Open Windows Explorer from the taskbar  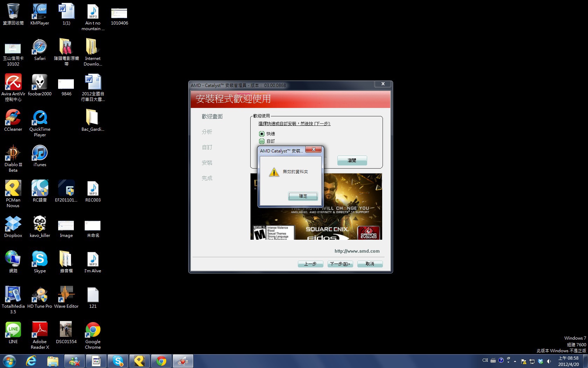tap(52, 361)
